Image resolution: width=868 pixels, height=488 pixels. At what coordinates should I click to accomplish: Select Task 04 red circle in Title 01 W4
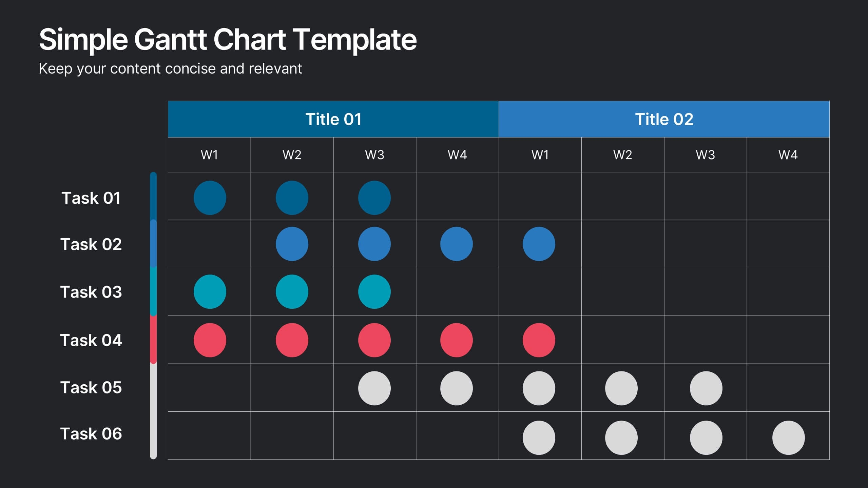pyautogui.click(x=456, y=340)
